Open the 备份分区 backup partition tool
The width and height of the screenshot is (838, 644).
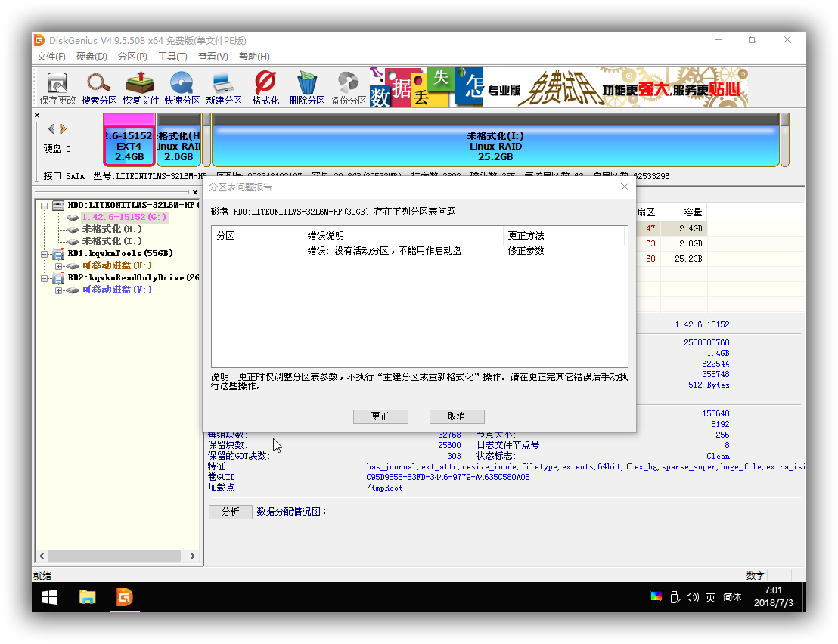[x=349, y=88]
